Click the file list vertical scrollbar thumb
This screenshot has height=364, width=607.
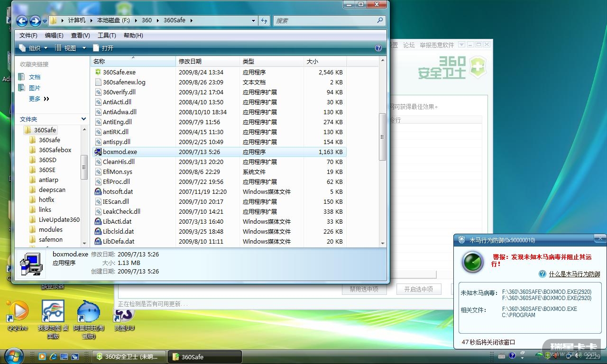383,137
